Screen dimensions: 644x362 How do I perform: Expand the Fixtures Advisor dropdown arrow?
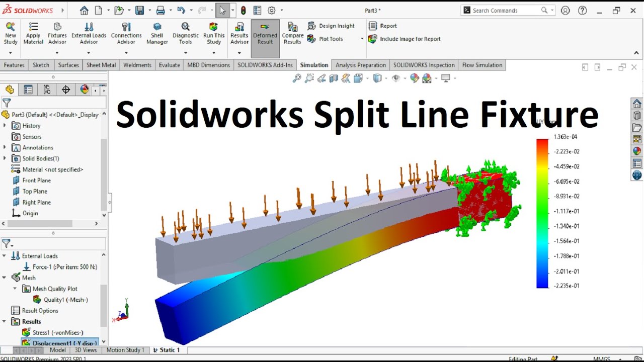click(57, 53)
